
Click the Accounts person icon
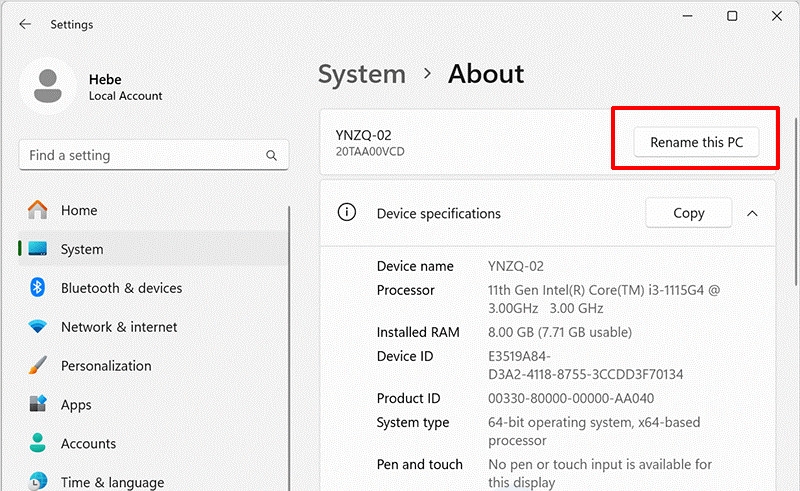[38, 443]
